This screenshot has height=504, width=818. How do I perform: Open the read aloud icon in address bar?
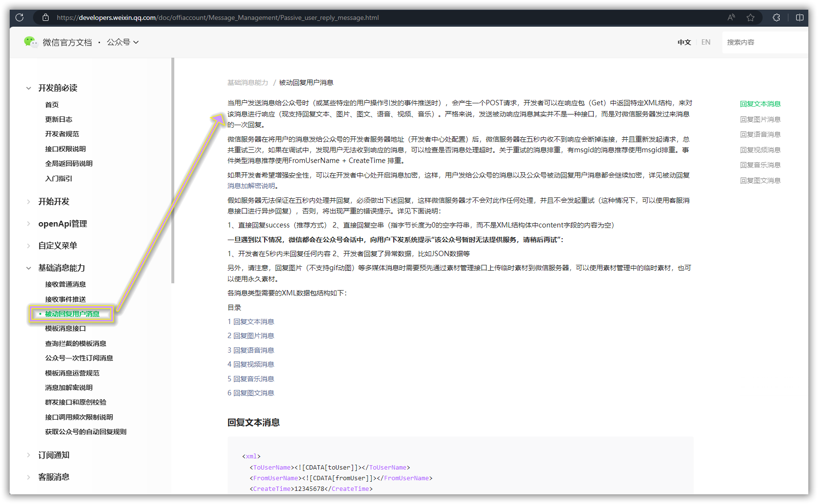click(731, 17)
